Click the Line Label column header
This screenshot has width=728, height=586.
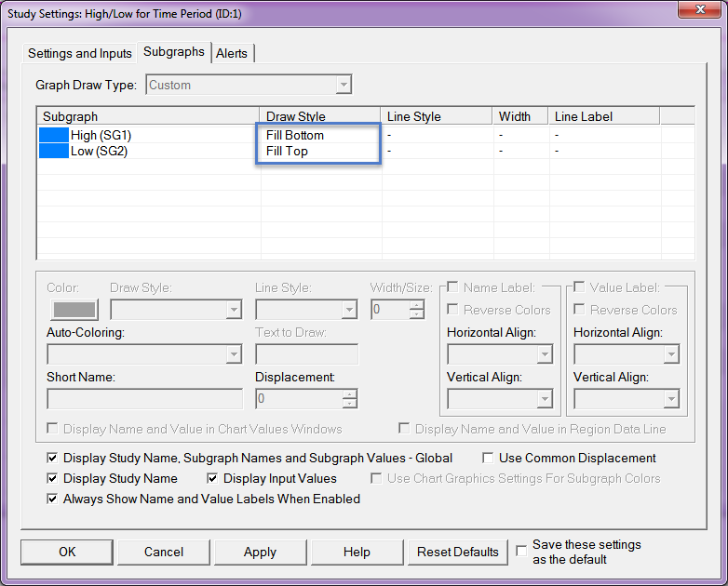click(604, 116)
